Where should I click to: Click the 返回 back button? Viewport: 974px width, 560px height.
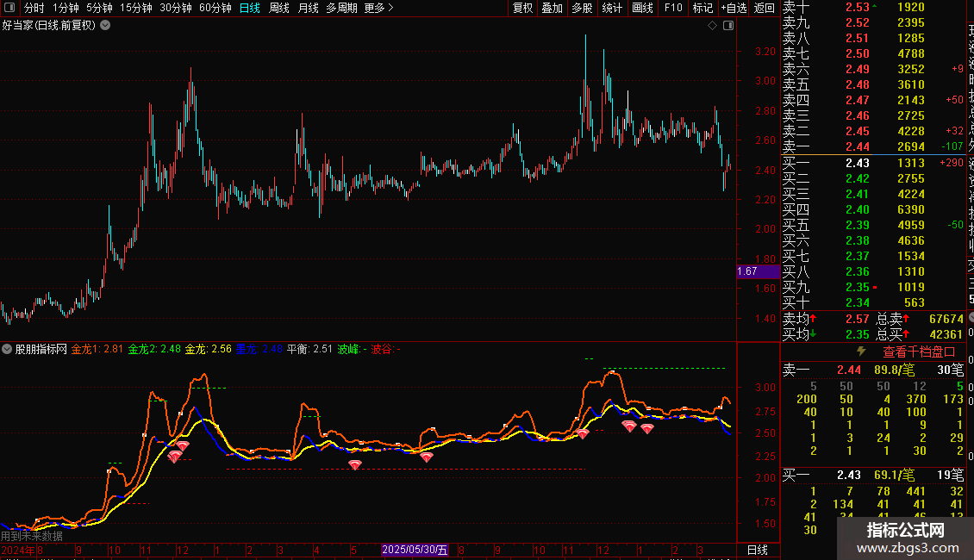[x=764, y=8]
